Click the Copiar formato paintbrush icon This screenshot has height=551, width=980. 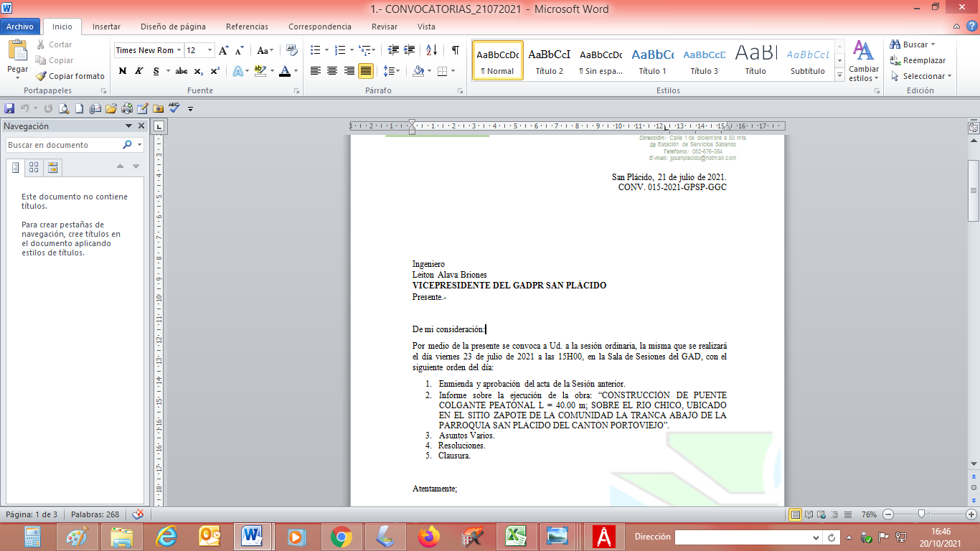coord(42,76)
